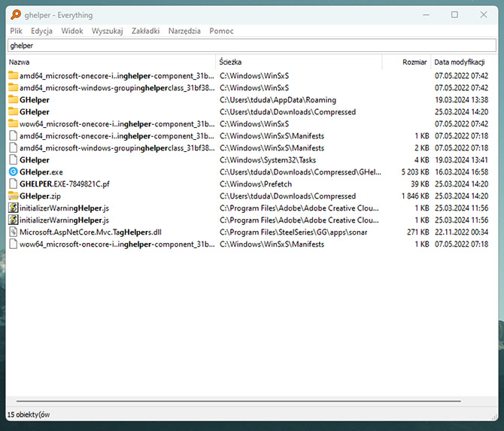Maximize the Everything window
The image size is (504, 431).
tap(454, 15)
